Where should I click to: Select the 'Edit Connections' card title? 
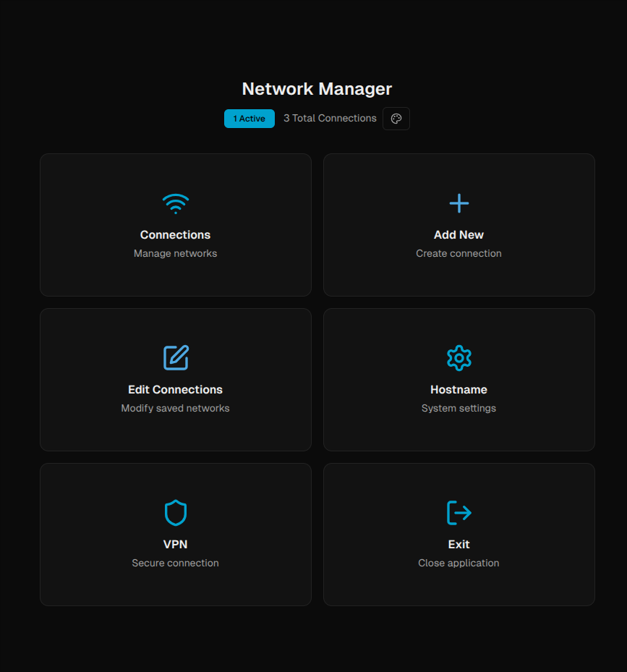[175, 390]
